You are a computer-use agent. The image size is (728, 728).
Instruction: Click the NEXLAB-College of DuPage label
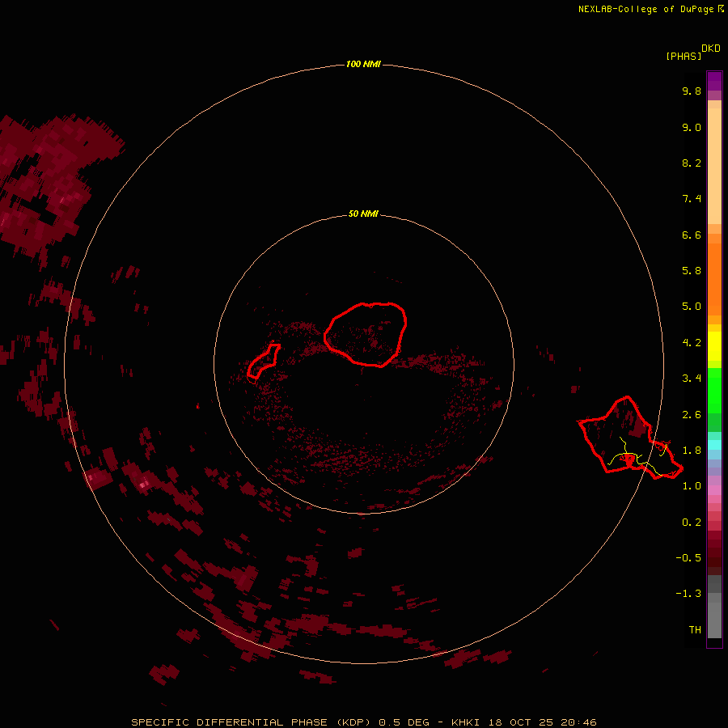(x=646, y=9)
